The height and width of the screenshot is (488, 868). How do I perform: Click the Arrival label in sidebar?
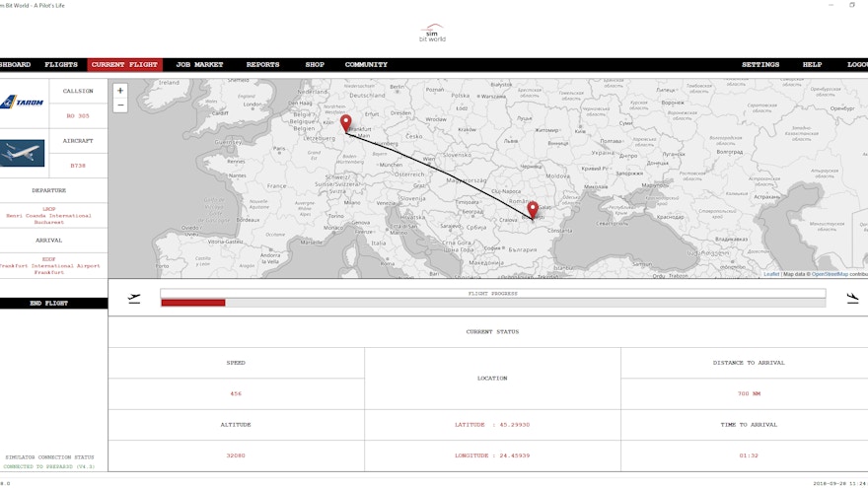[48, 241]
